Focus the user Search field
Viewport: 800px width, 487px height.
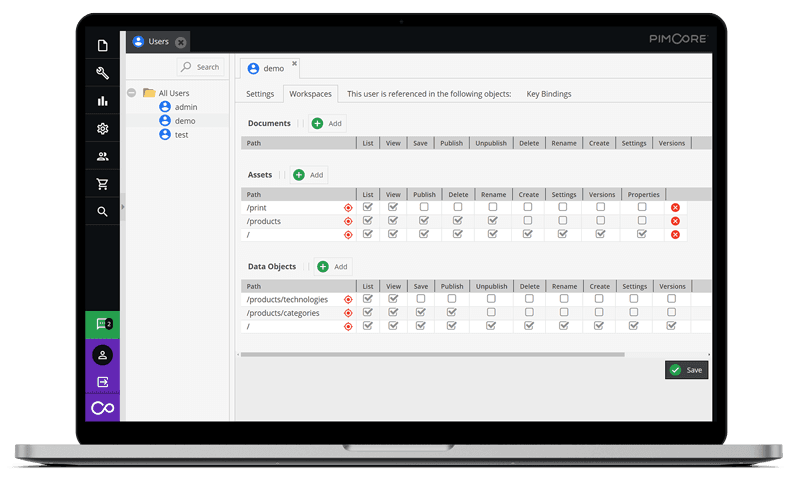(201, 67)
